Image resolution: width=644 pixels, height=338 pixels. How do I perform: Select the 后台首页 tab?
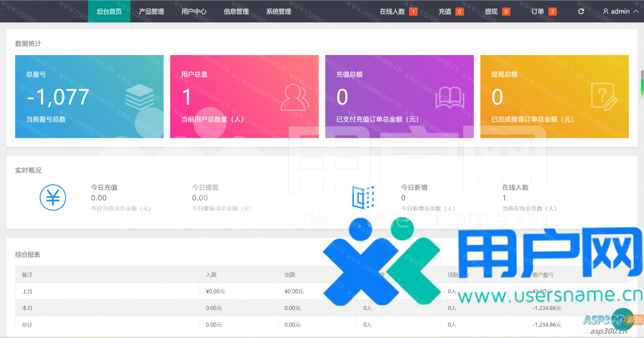(x=109, y=11)
